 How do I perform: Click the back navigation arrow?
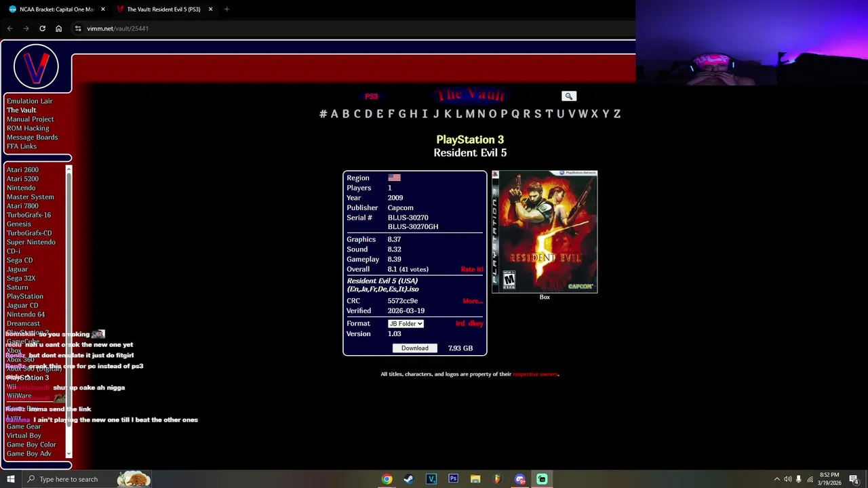pyautogui.click(x=9, y=28)
